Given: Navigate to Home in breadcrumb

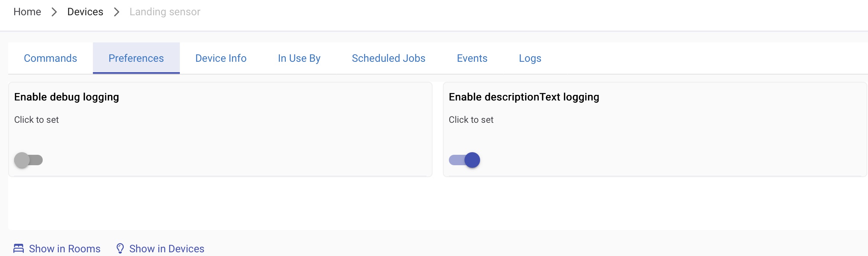Looking at the screenshot, I should click(27, 12).
